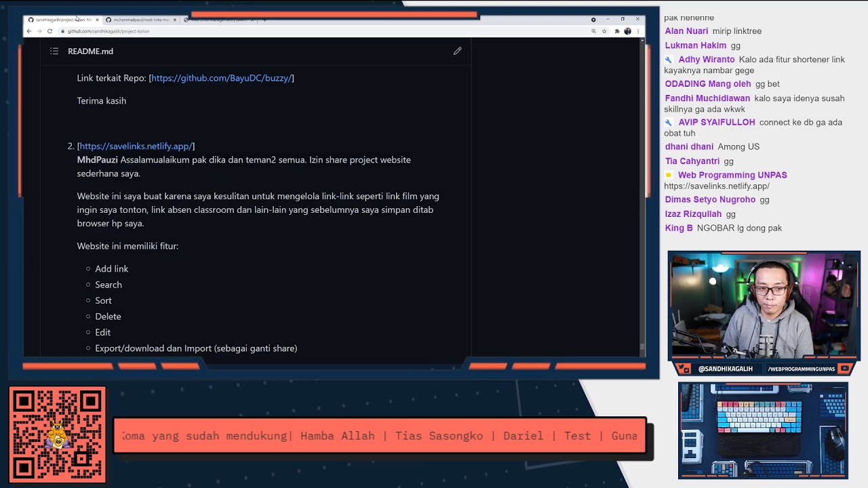Click Tias Sasongko in the supporter ticker
868x488 pixels.
(x=439, y=436)
